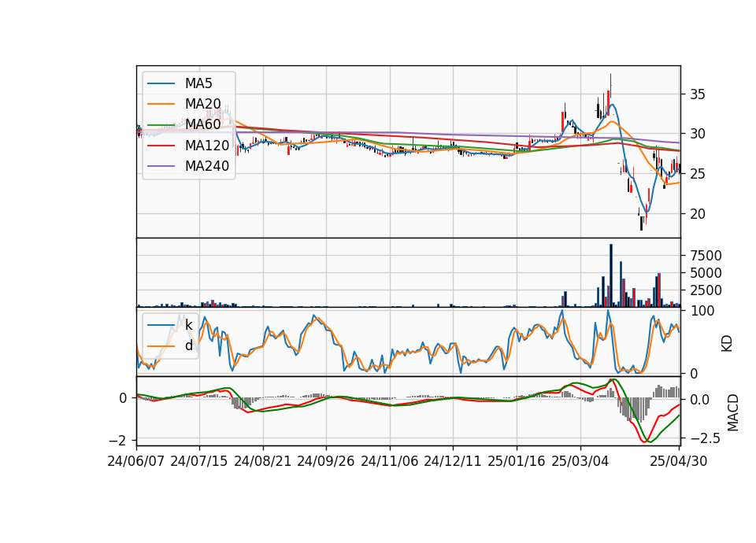Click the -2 MACD left axis tick
756x543 pixels.
click(x=117, y=441)
